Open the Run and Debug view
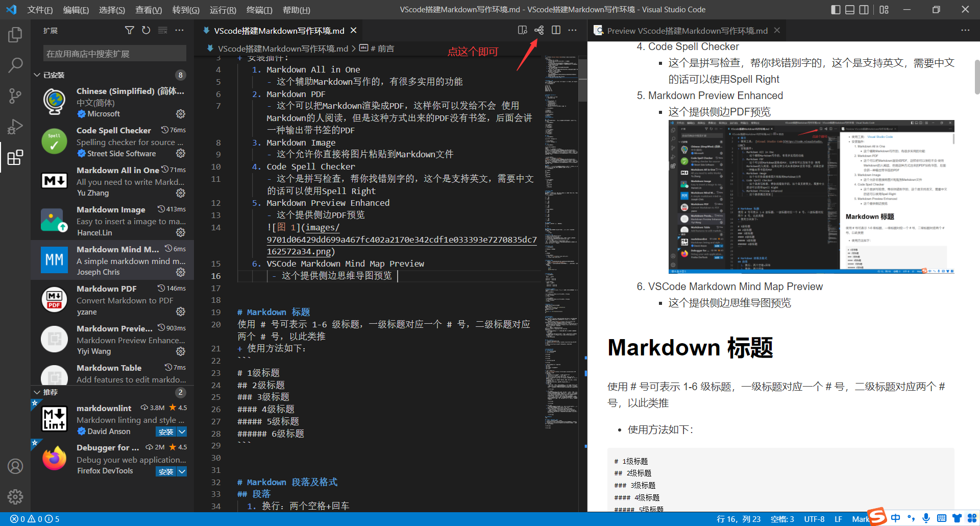Viewport: 980px width, 526px height. coord(15,126)
